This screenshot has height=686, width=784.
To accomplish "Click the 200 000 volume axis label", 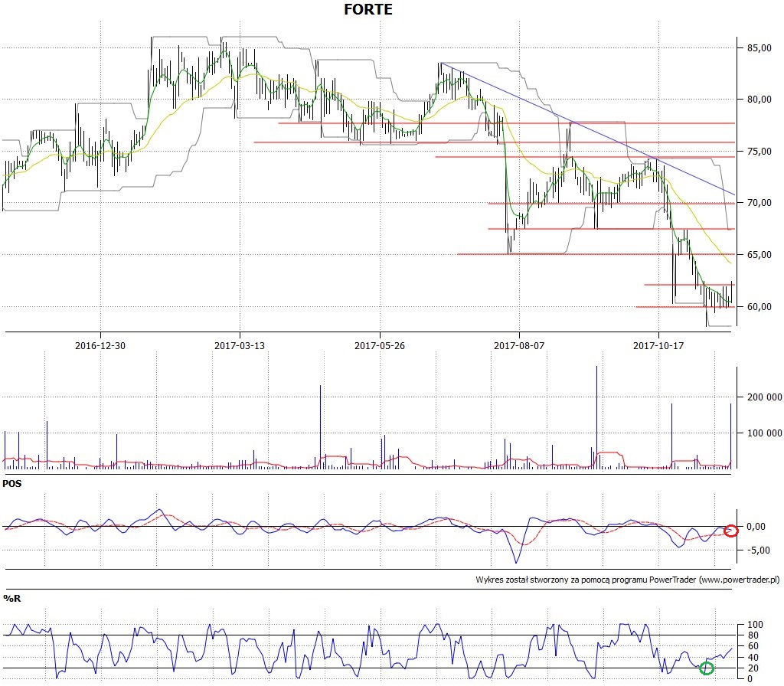I will pyautogui.click(x=765, y=397).
